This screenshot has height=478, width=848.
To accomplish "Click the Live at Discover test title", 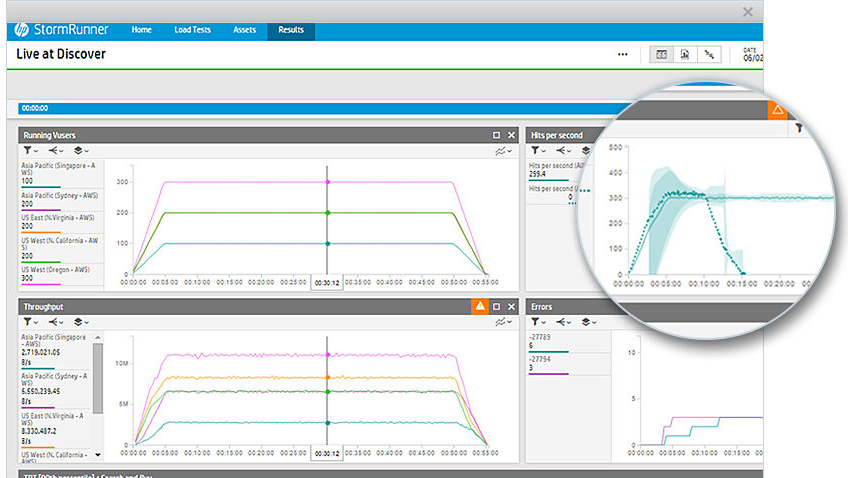I will pos(61,54).
